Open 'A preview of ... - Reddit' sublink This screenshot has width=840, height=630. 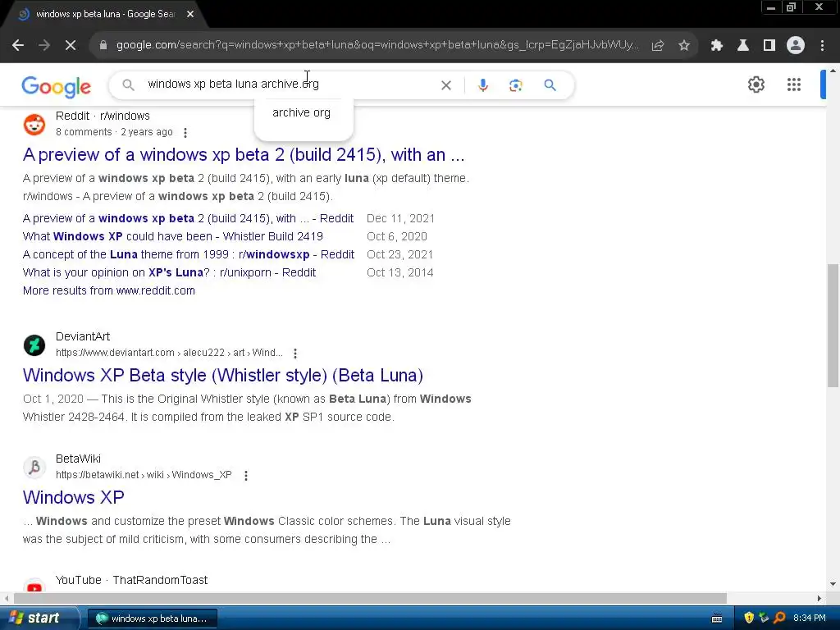coord(188,218)
